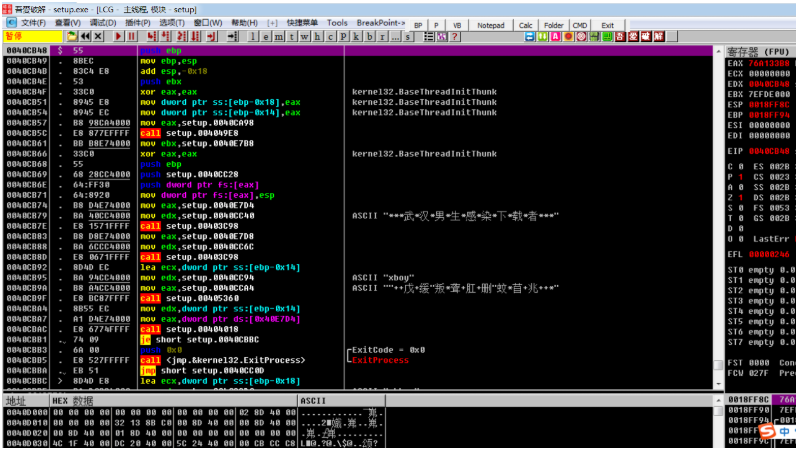Open the 选项(T) menu

click(172, 23)
